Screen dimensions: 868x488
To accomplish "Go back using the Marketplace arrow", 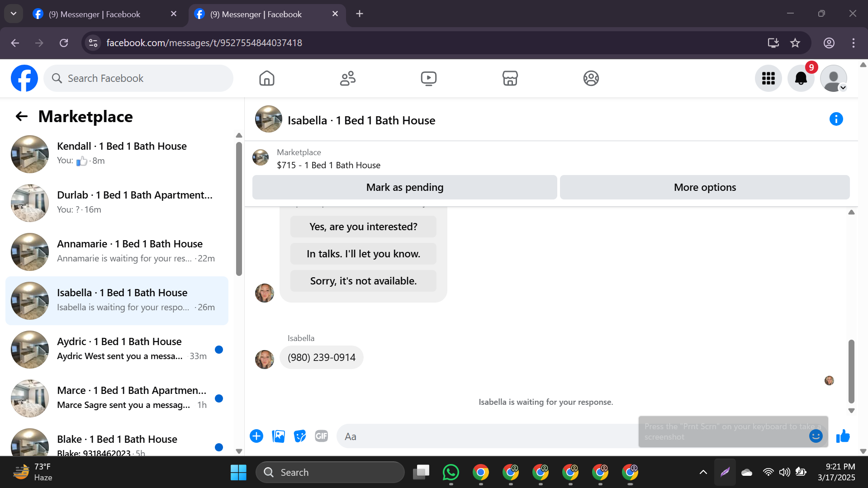I will [22, 117].
